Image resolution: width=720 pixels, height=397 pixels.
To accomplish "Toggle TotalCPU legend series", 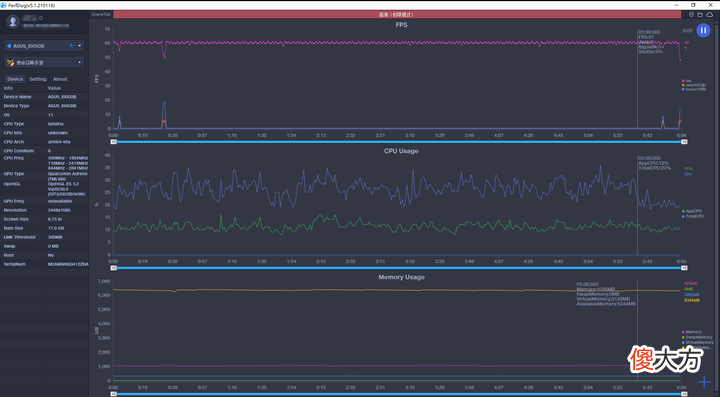I will coord(693,216).
